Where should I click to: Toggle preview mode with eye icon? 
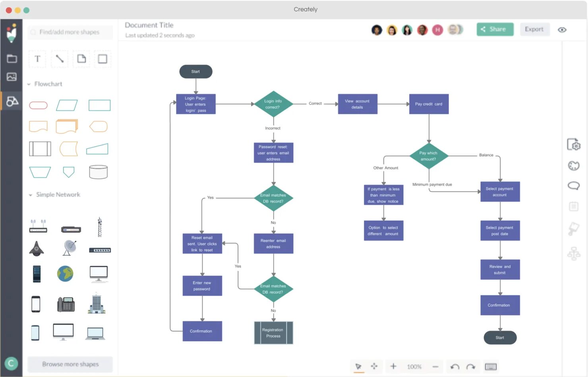[x=562, y=30]
